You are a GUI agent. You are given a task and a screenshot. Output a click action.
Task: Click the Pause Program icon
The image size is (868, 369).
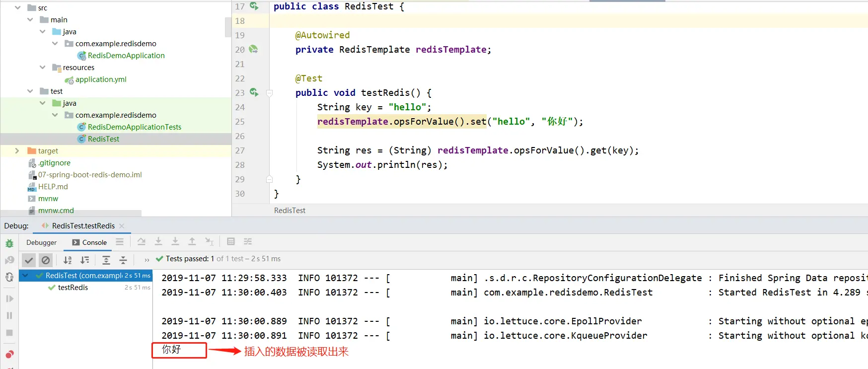[9, 315]
